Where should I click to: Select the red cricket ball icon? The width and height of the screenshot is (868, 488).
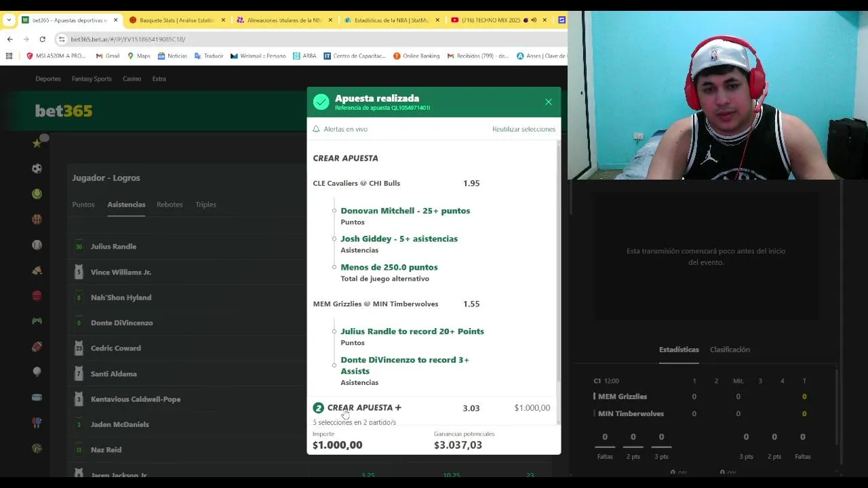[37, 296]
